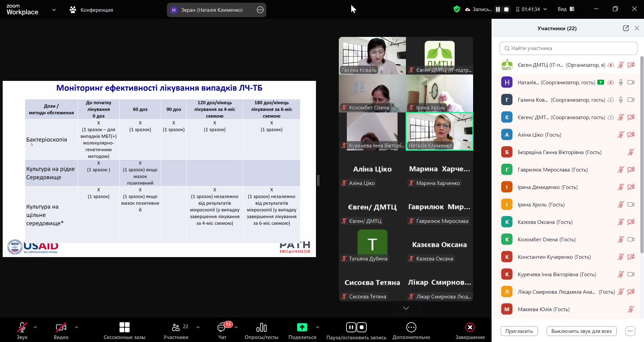644x342 pixels.
Task: Toggle microphone of Наталія in participants list
Action: pyautogui.click(x=620, y=82)
